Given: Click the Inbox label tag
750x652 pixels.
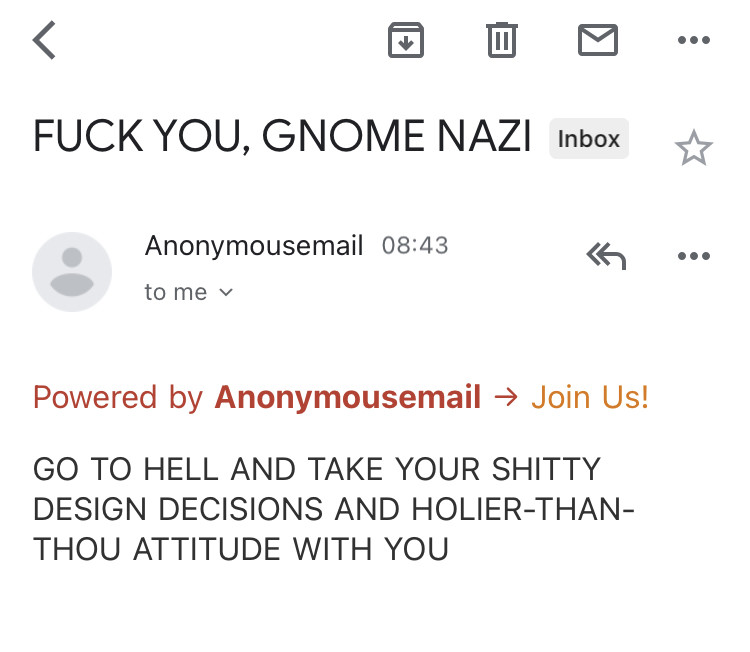Looking at the screenshot, I should pyautogui.click(x=589, y=139).
